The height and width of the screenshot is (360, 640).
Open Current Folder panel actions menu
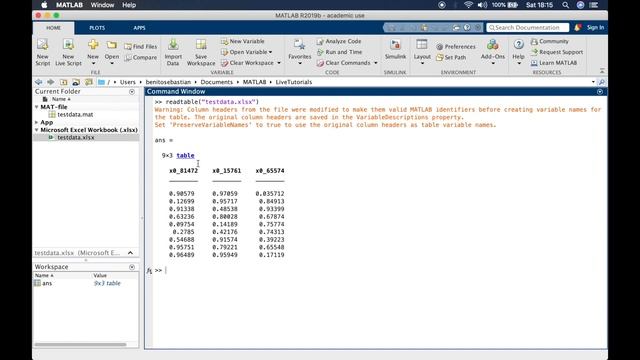(x=132, y=92)
